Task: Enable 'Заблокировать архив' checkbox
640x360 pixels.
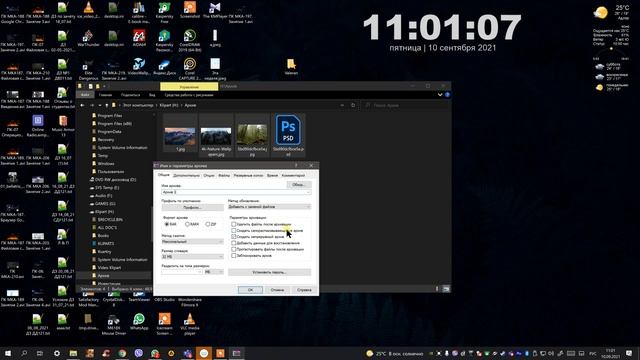Action: pos(233,256)
